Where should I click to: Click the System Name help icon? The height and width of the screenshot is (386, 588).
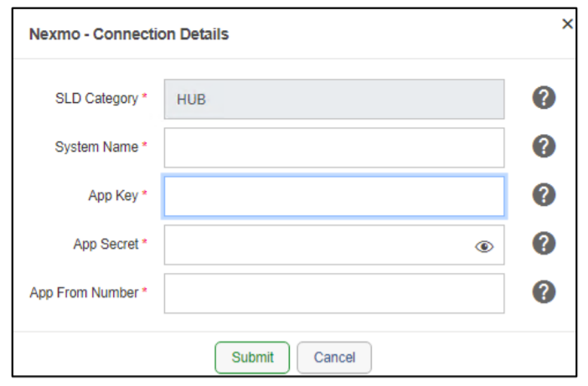point(544,147)
